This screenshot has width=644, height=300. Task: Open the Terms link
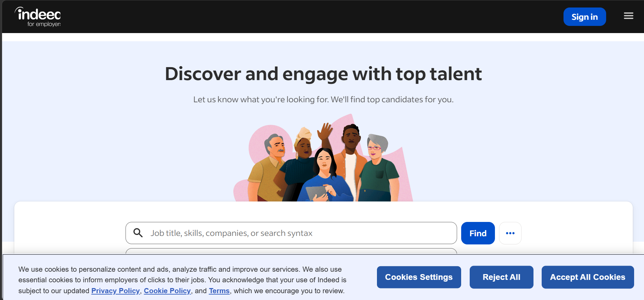click(x=219, y=291)
